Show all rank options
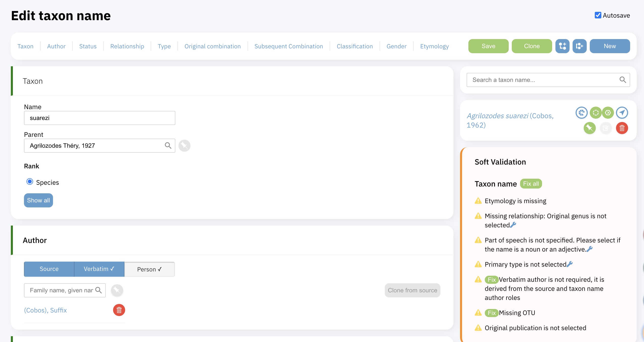This screenshot has width=644, height=342. click(x=38, y=200)
